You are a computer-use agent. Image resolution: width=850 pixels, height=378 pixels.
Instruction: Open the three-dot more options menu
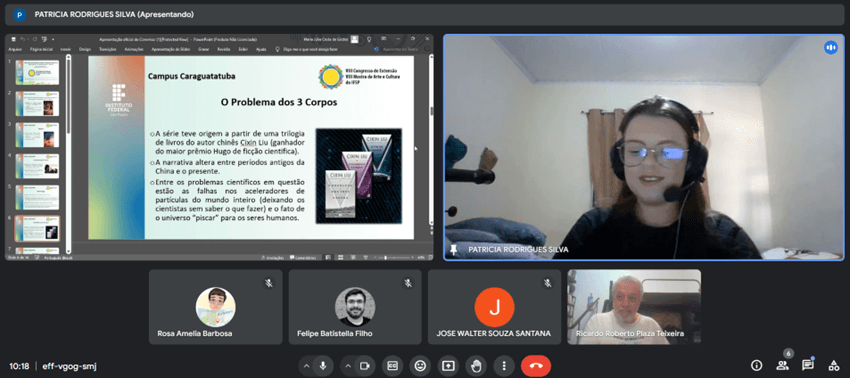504,366
